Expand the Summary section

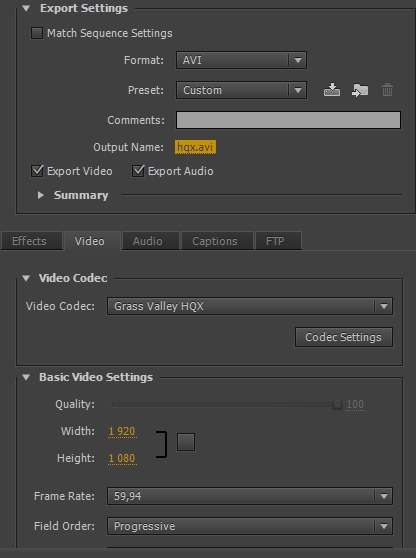(x=41, y=195)
